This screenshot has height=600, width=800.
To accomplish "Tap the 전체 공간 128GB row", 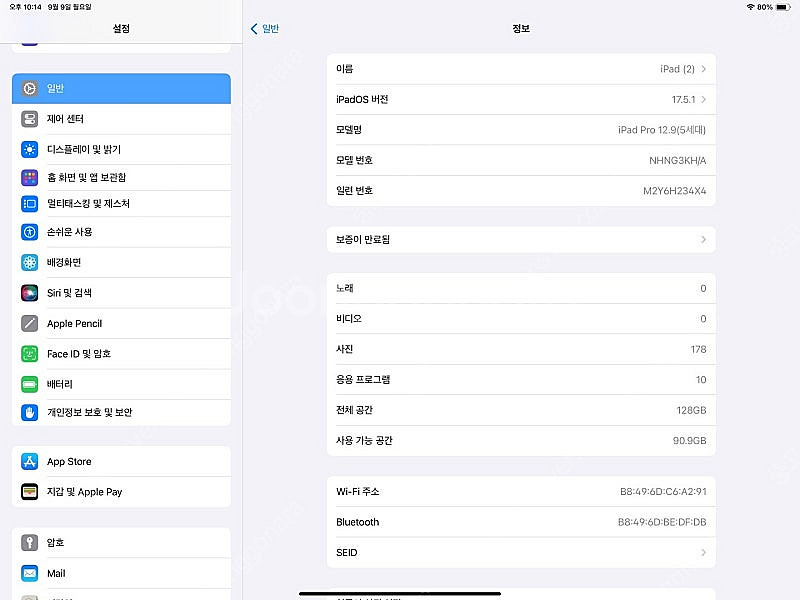I will coord(521,410).
